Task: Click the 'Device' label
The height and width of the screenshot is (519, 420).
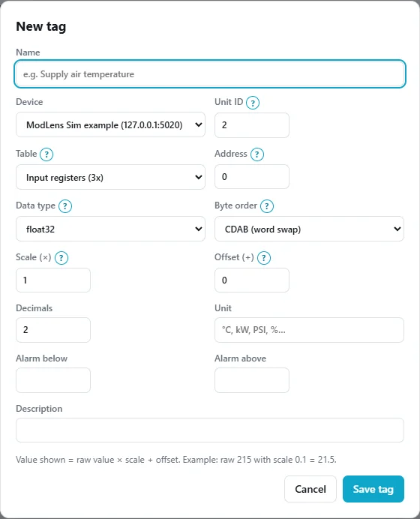Action: click(29, 102)
